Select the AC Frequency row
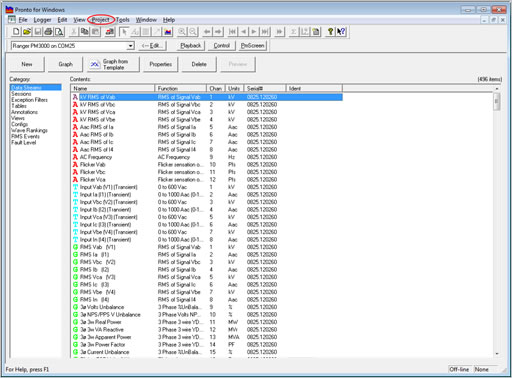Screen dimensions: 512x378 coord(207,157)
